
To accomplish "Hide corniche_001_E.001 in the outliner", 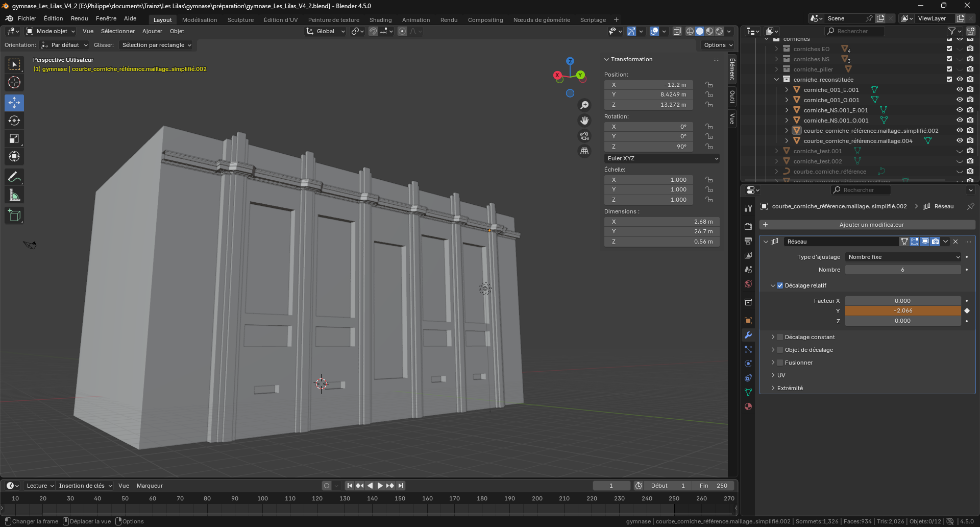I will click(x=960, y=90).
